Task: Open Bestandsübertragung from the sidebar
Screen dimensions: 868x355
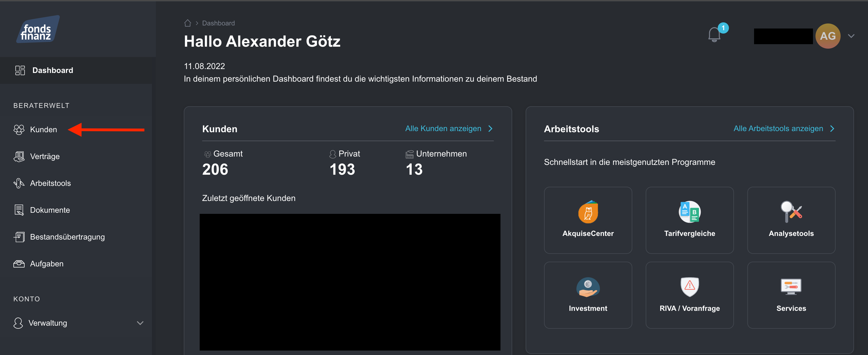Action: [x=67, y=237]
